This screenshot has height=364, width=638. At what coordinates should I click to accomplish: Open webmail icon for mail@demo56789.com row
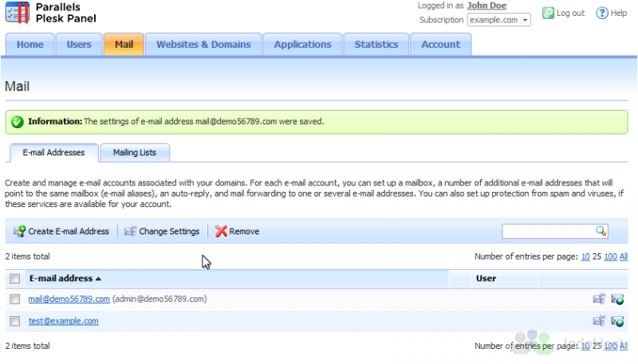tap(617, 299)
